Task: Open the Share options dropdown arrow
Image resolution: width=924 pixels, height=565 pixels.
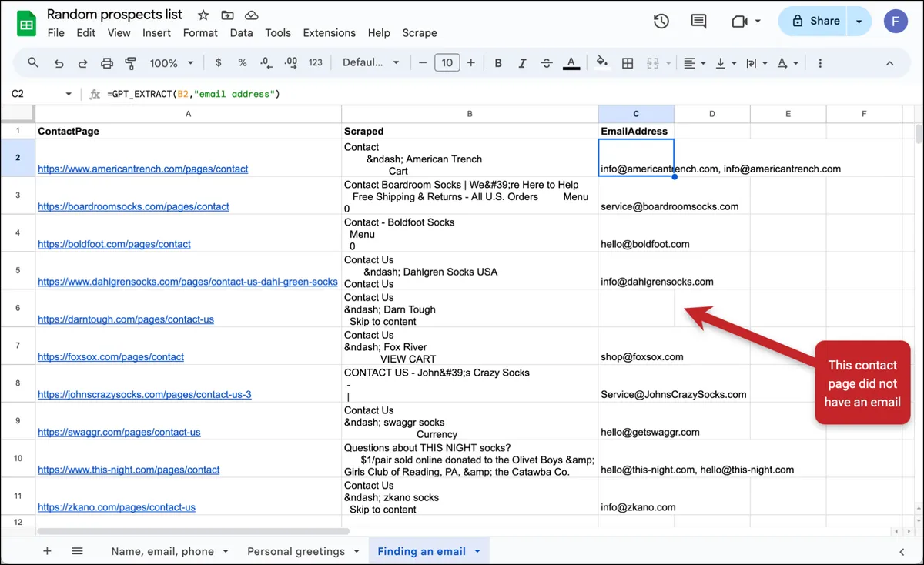Action: 859,22
